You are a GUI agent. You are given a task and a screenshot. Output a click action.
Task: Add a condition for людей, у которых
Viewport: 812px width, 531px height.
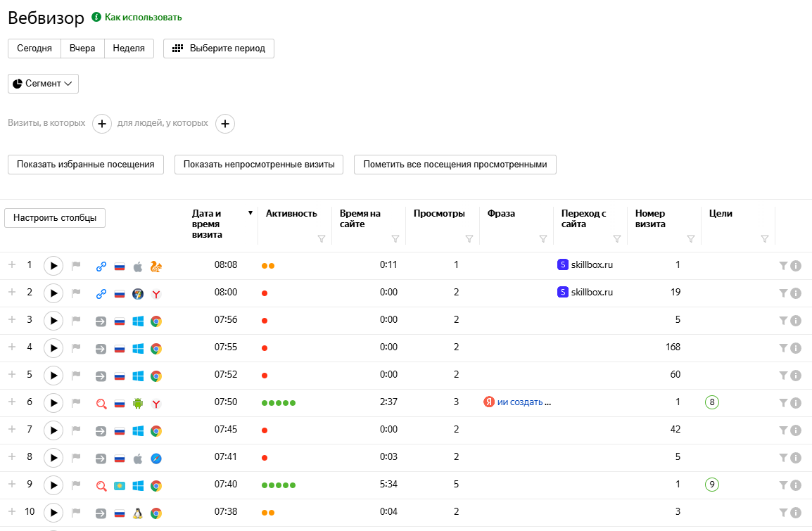tap(225, 124)
